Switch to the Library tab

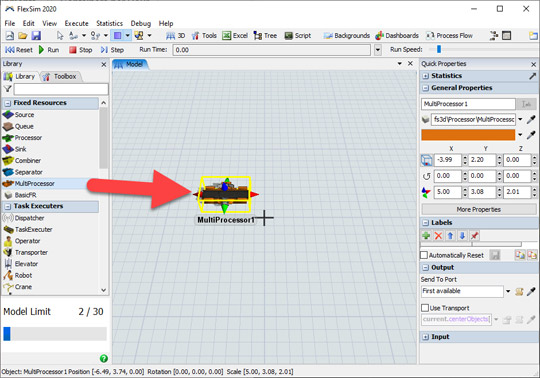coord(20,76)
